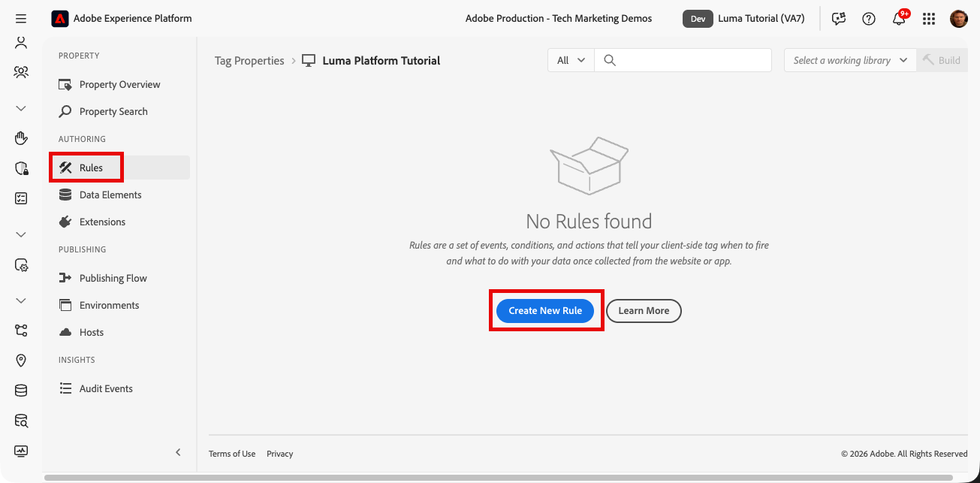Screen dimensions: 980x483
Task: Click the Adobe Experience Platform logo
Action: pyautogui.click(x=60, y=19)
